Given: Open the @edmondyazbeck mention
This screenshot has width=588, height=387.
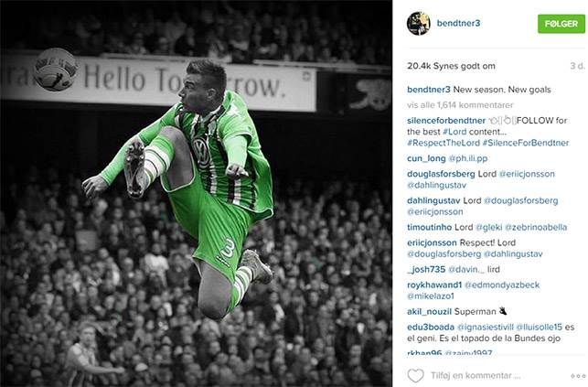Looking at the screenshot, I should [502, 285].
